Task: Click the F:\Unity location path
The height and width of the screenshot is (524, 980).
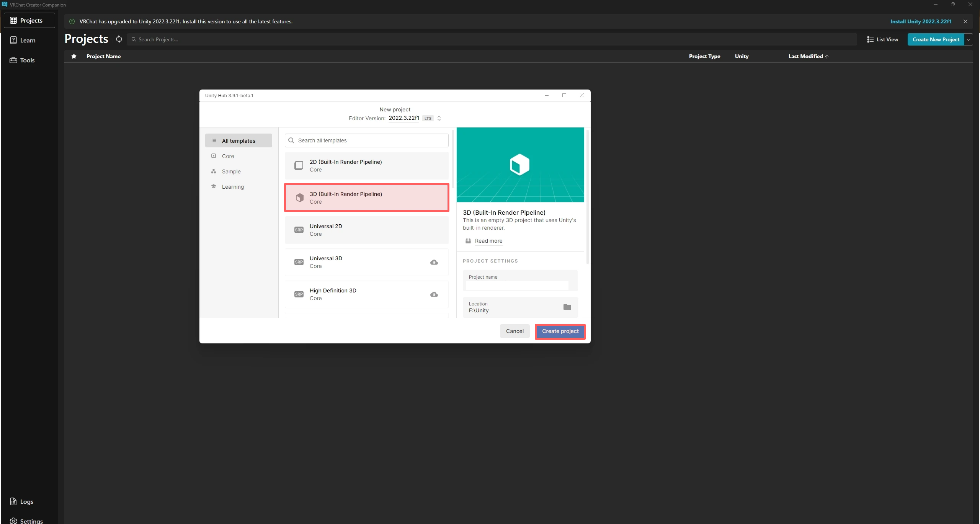Action: (x=479, y=310)
